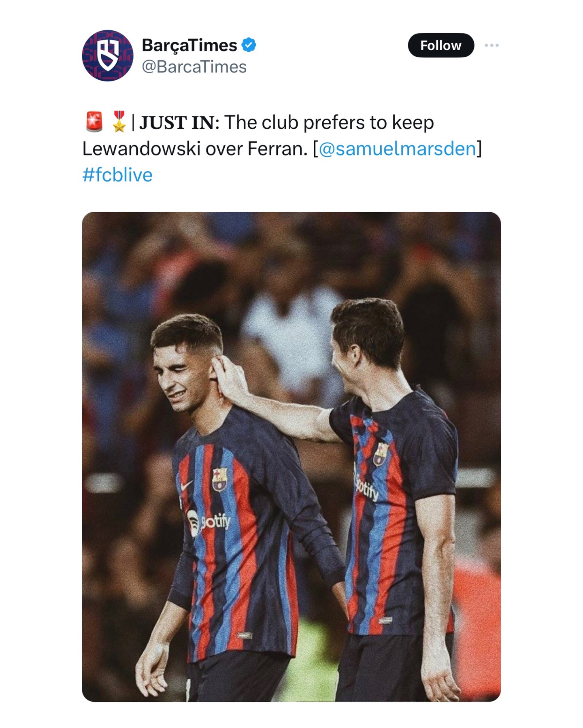Open the attached players photo

291,456
